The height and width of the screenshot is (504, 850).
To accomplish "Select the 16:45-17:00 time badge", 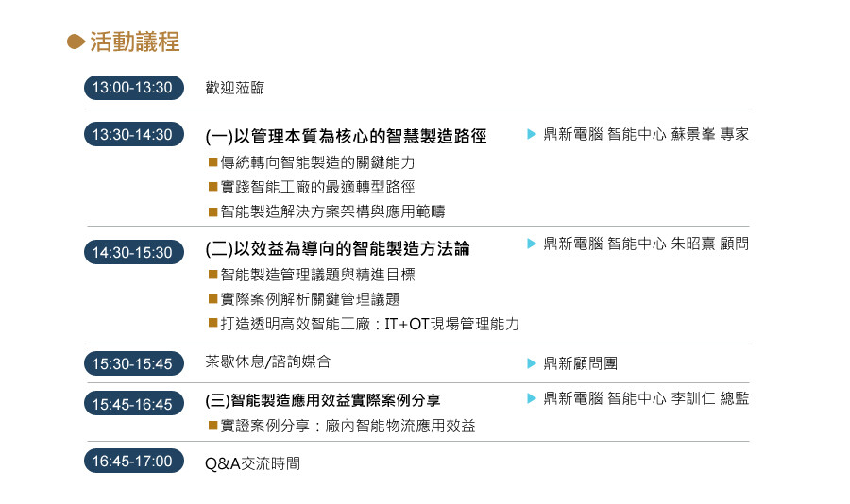I will (x=134, y=461).
